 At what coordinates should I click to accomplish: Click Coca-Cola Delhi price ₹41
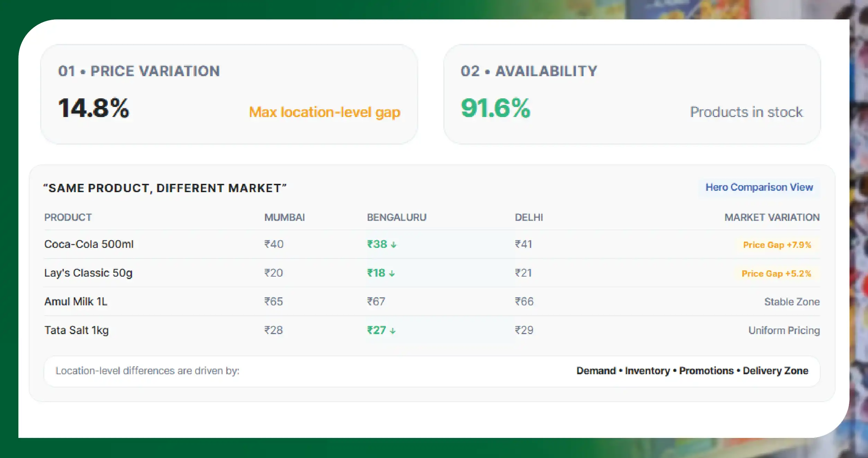[x=523, y=244]
